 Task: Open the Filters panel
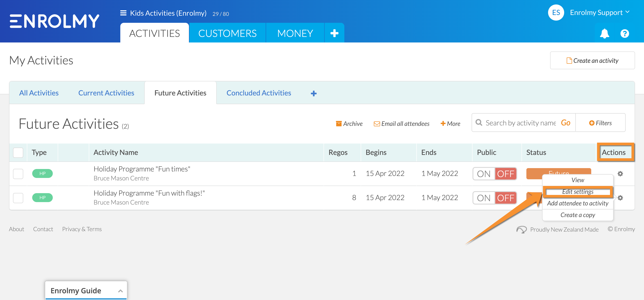[600, 123]
